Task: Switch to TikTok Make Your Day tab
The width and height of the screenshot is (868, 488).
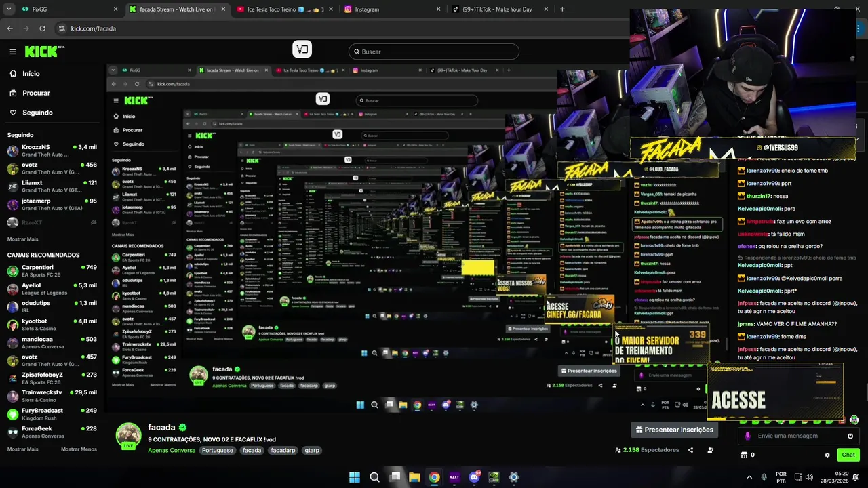Action: click(x=500, y=9)
